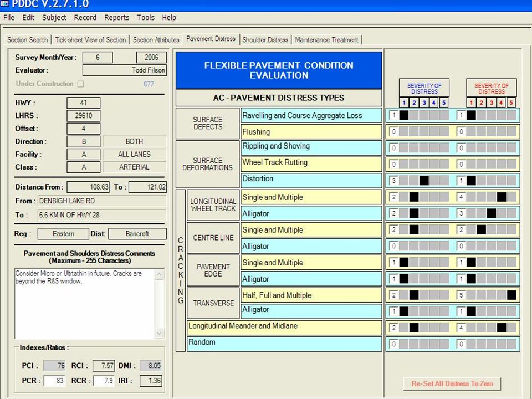Click the Direction code field showing B
The height and width of the screenshot is (399, 532).
pyautogui.click(x=84, y=141)
